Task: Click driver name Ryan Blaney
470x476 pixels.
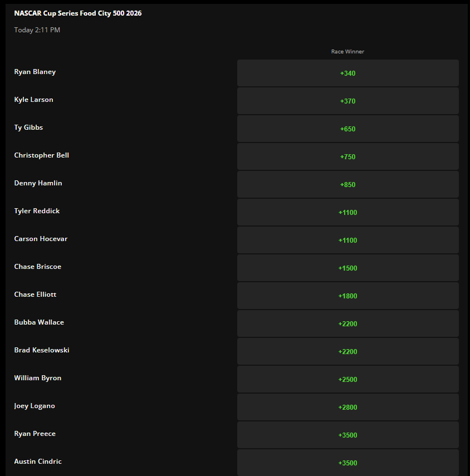Action: pos(35,71)
